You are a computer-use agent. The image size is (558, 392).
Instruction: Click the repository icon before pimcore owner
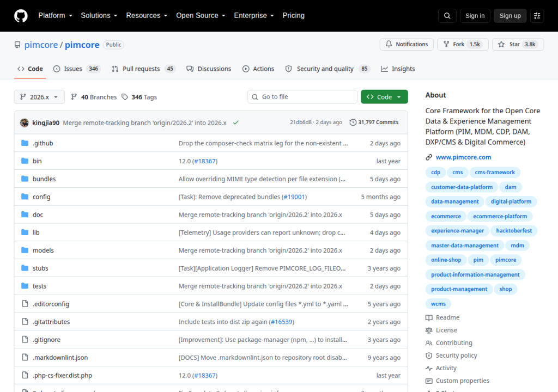pos(17,45)
